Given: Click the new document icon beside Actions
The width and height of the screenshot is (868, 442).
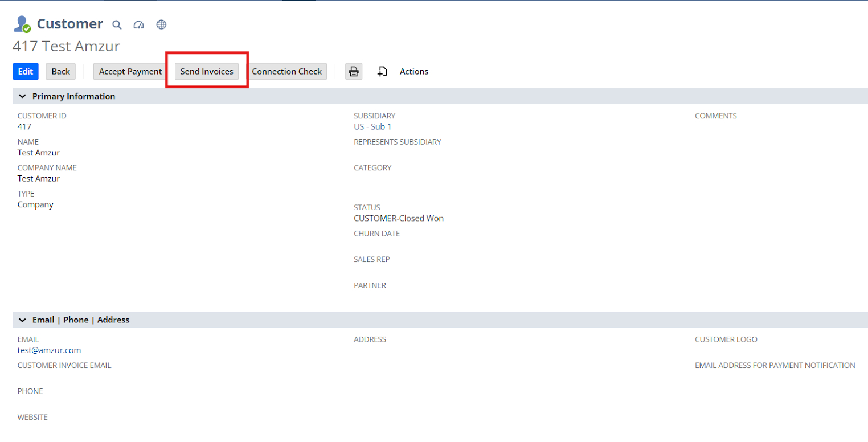Looking at the screenshot, I should pos(383,72).
